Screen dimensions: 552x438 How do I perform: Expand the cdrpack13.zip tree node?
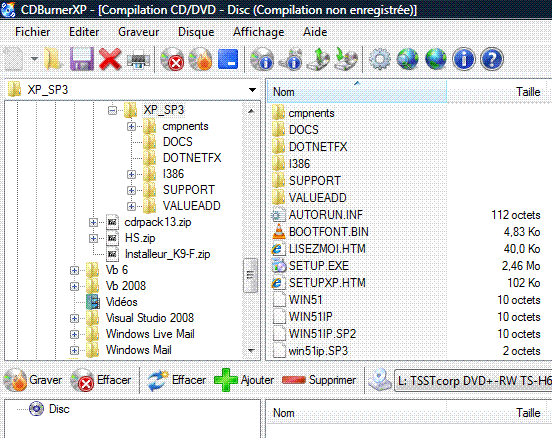[x=93, y=222]
